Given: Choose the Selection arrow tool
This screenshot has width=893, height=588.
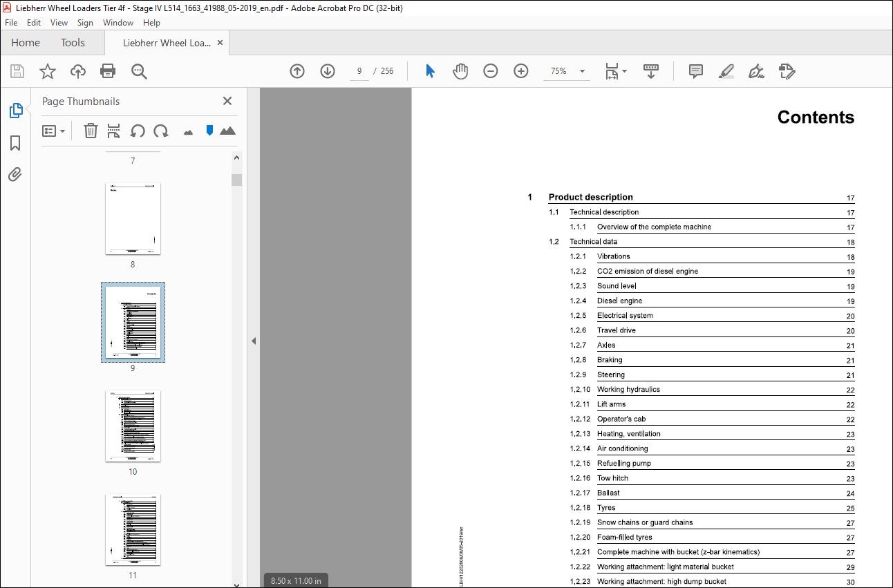Looking at the screenshot, I should point(430,71).
